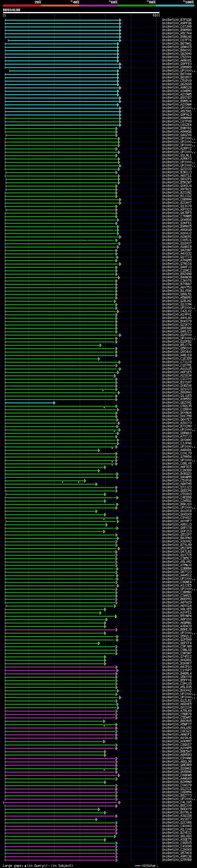Screen dimensions: 197x868
Task: Select the UniRef100_A9NNH8 label
Action: tap(177, 118)
